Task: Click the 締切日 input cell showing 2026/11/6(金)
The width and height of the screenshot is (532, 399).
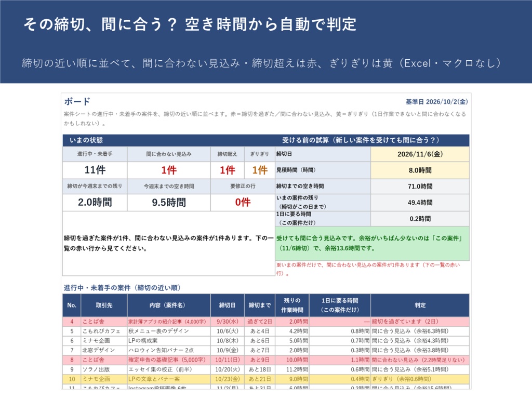Action: 420,154
